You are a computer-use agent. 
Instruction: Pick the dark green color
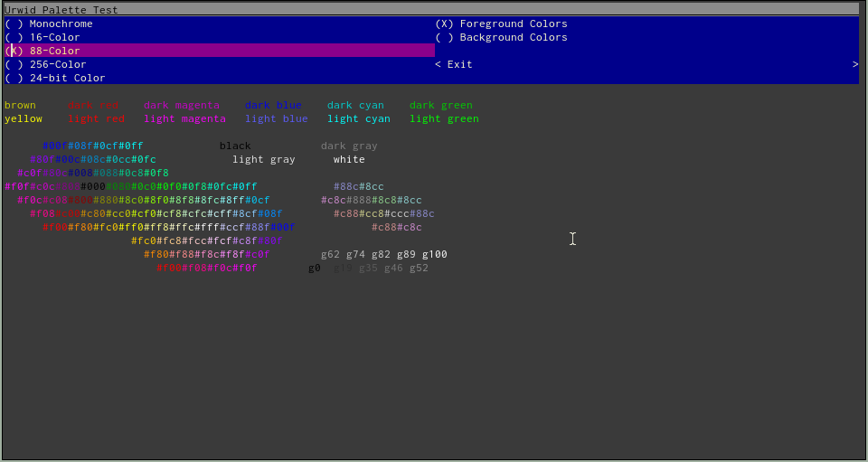(440, 105)
